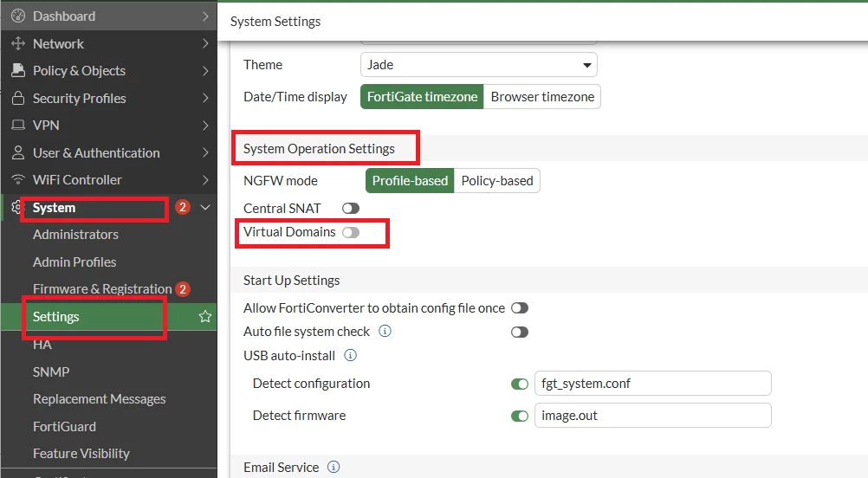Click the info icon beside USB auto-install
The image size is (868, 478).
351,355
